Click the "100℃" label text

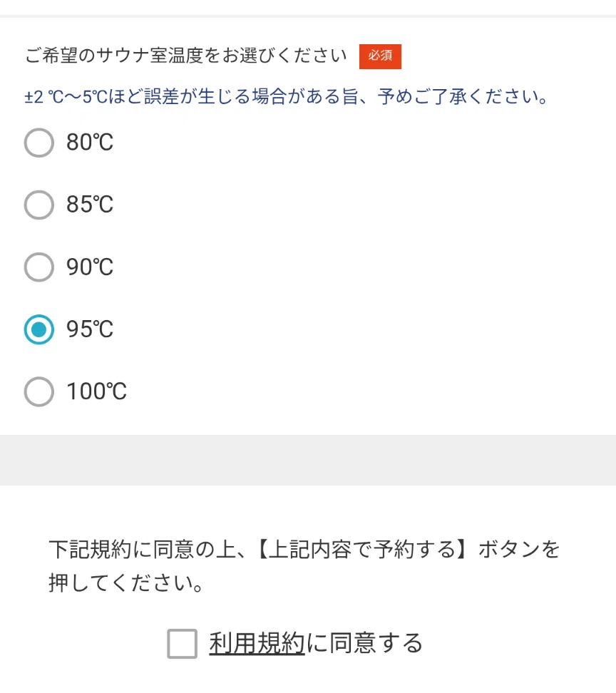(x=96, y=391)
